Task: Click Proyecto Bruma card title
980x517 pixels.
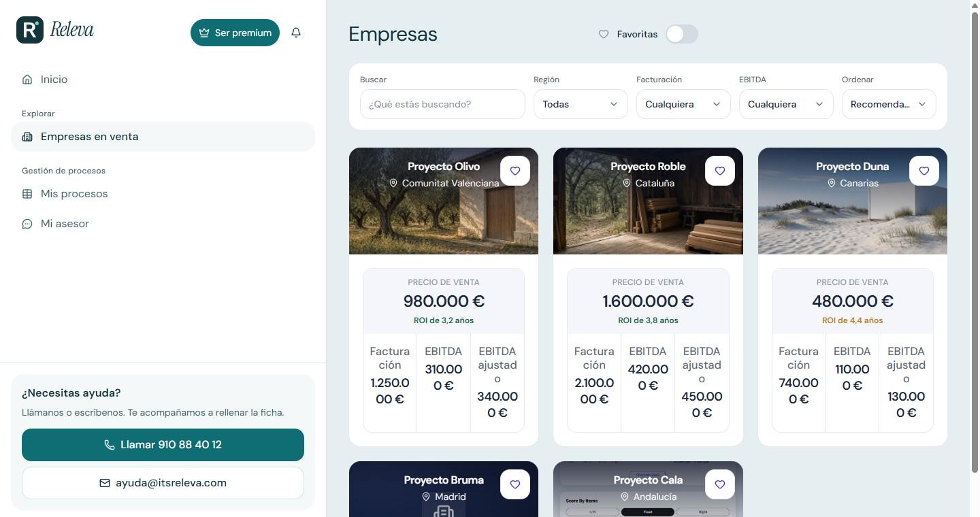Action: point(444,480)
